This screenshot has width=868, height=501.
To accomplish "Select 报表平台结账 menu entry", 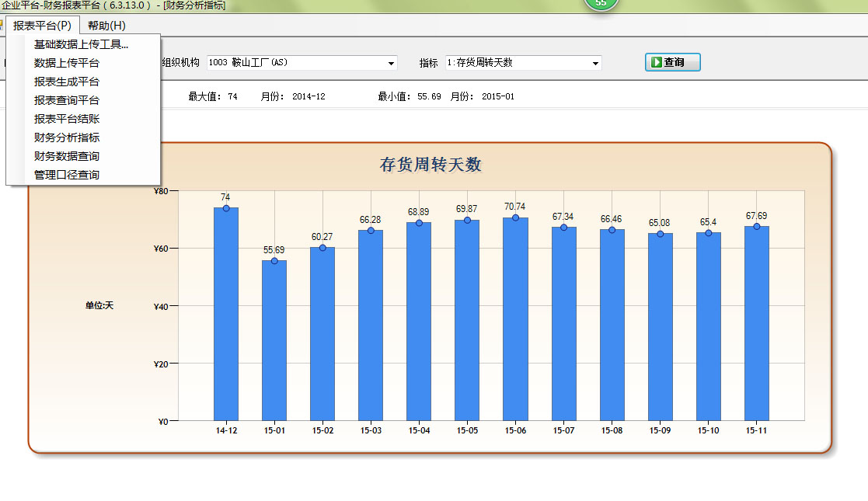I will (x=83, y=119).
